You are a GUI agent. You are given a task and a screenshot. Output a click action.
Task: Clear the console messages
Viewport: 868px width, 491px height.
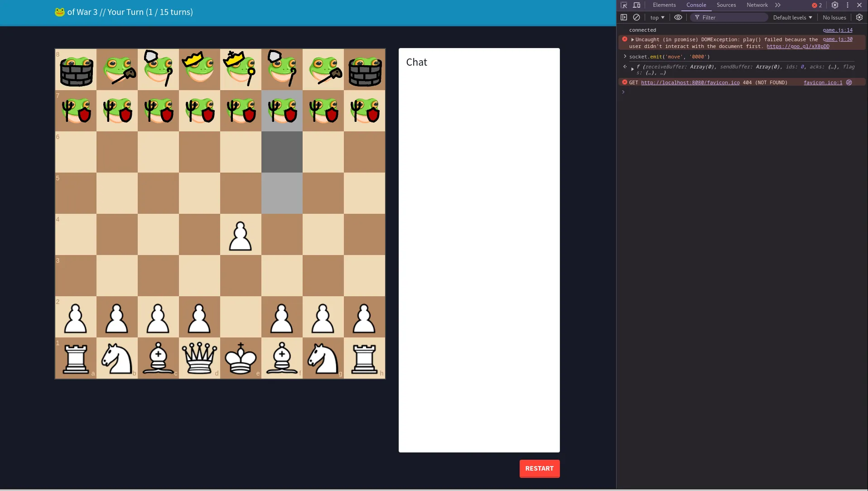(636, 17)
